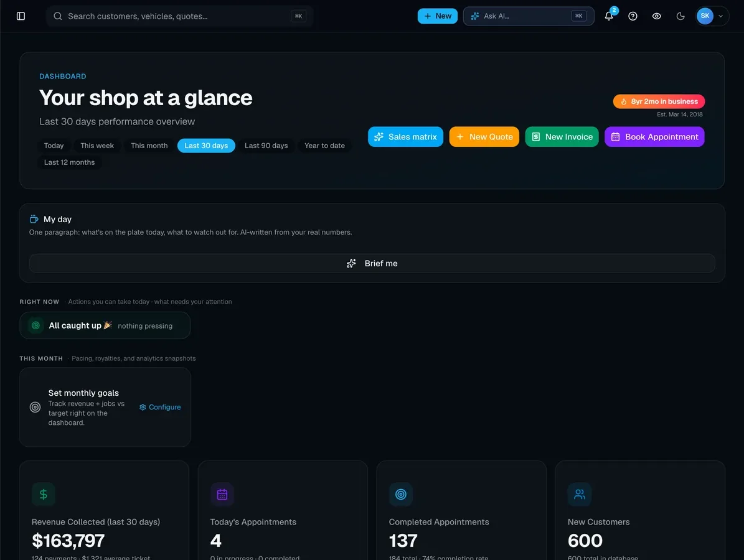Click the blue New button
This screenshot has height=560, width=744.
click(x=438, y=16)
